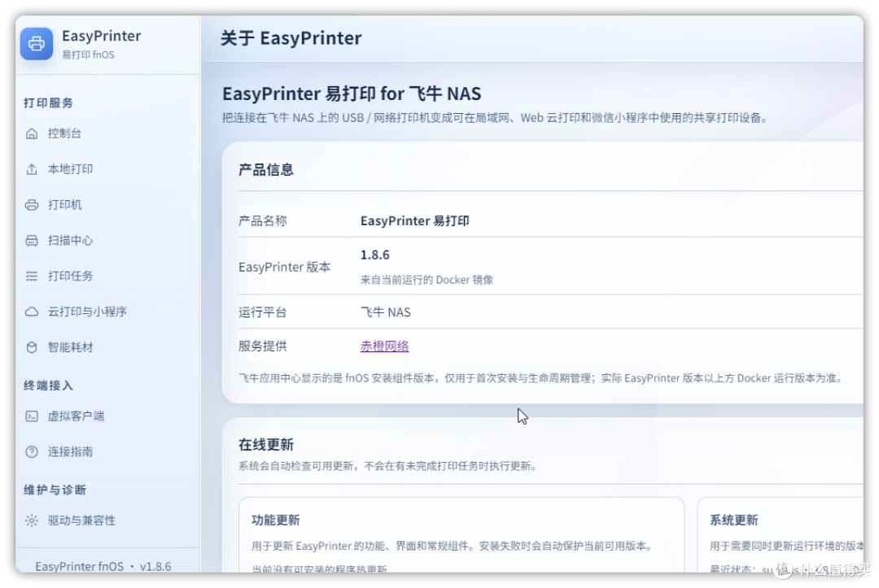Viewport: 879px width, 588px height.
Task: Click the EasyPrinter printer logo icon
Action: click(37, 43)
